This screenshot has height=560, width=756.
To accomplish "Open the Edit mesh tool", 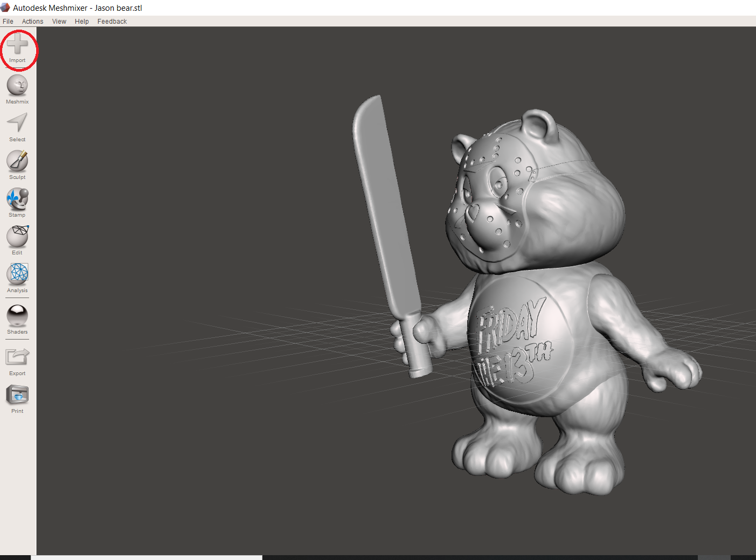I will click(17, 237).
